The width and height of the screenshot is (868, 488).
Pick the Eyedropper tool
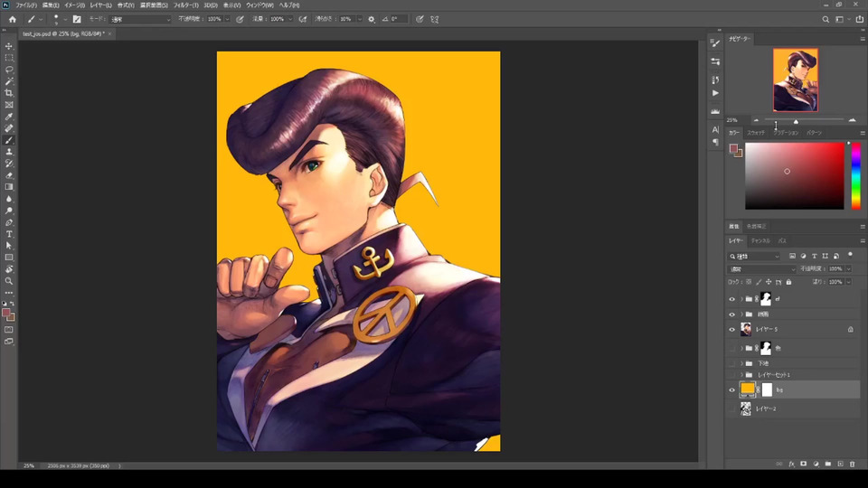tap(9, 117)
